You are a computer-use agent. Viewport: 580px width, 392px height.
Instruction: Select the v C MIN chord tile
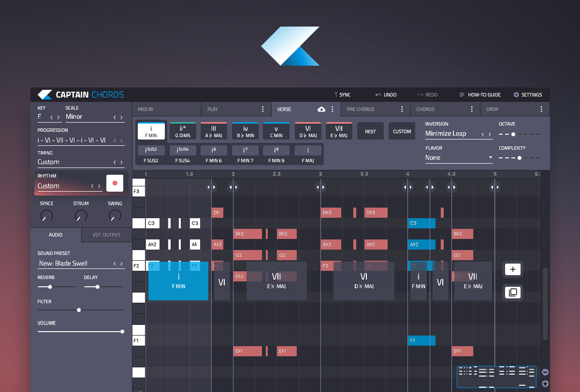tap(276, 131)
